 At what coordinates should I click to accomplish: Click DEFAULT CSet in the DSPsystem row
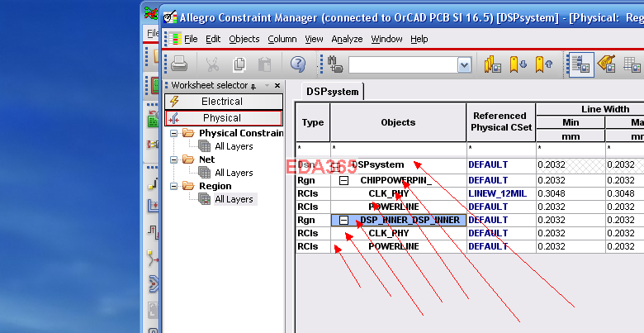[x=501, y=165]
